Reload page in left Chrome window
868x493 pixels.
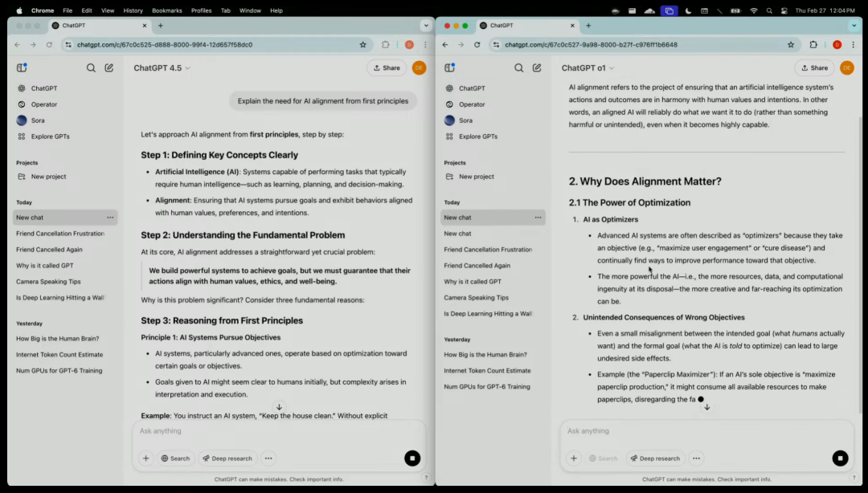(x=49, y=45)
